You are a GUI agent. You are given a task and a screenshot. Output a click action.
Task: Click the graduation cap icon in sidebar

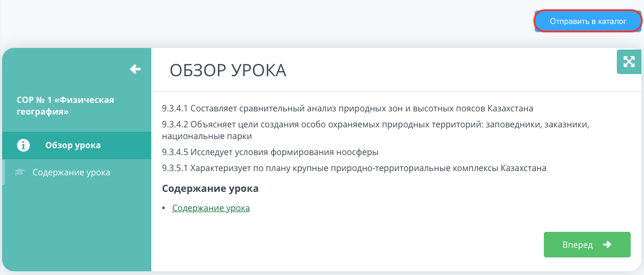tap(20, 172)
